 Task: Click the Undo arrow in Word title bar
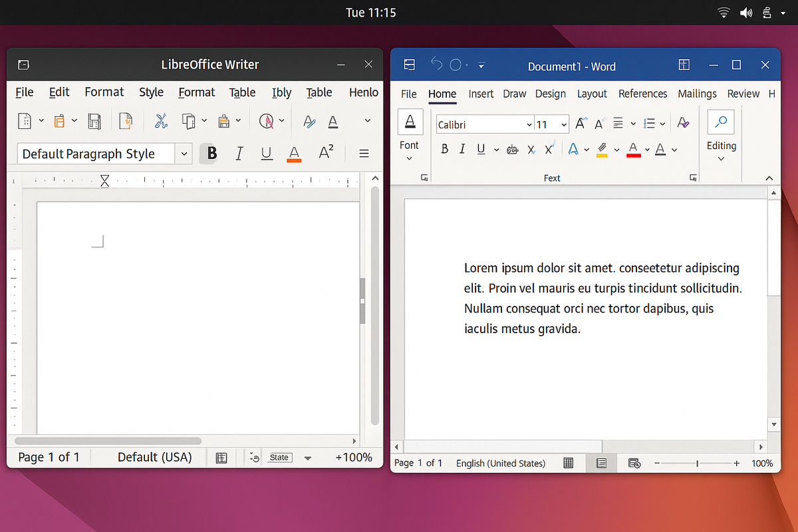[436, 64]
